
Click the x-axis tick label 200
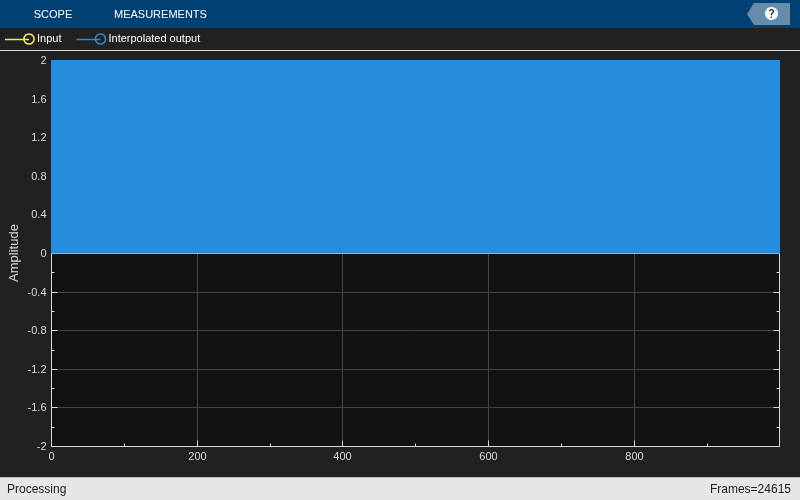pos(197,456)
